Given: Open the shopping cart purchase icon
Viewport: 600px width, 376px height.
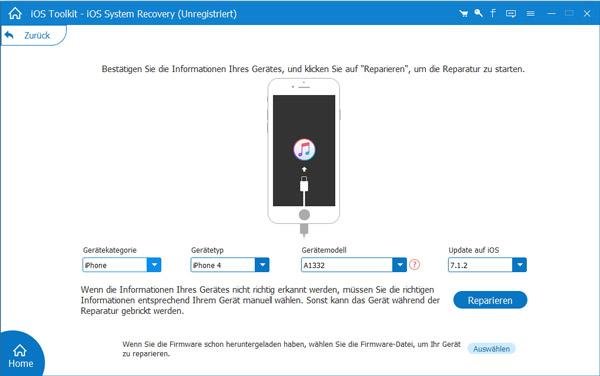Looking at the screenshot, I should tap(463, 14).
